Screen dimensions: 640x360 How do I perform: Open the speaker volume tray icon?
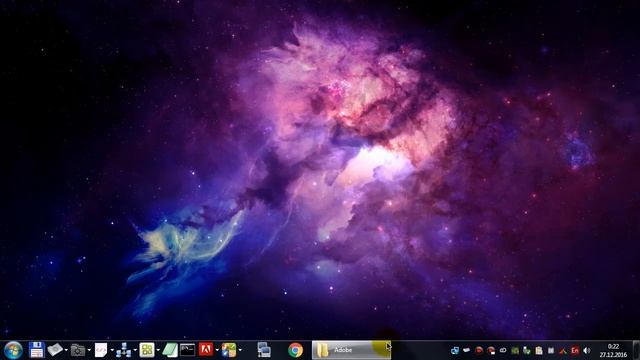tap(587, 350)
